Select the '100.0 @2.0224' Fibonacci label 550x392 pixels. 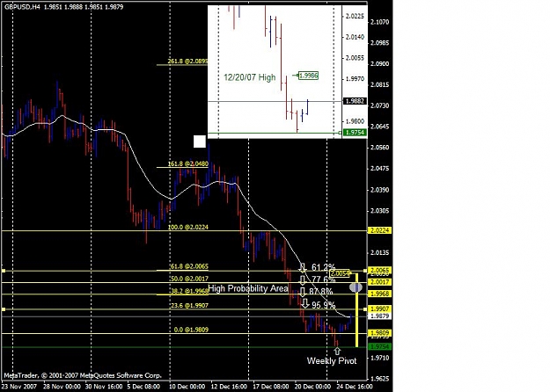pyautogui.click(x=187, y=227)
